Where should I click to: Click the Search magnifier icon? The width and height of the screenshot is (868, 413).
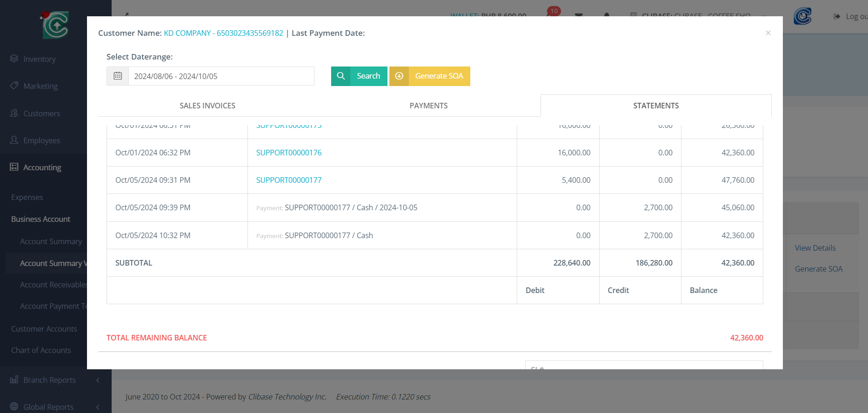(341, 76)
